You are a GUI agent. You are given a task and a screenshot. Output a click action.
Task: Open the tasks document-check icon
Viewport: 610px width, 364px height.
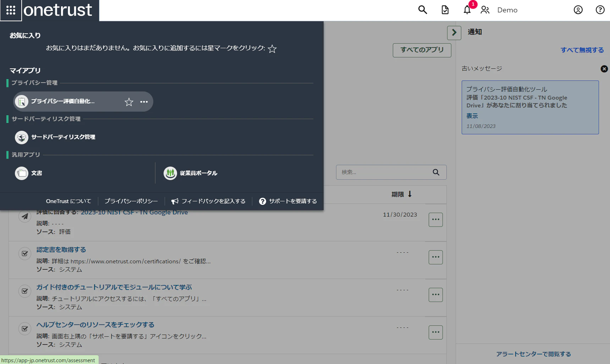[x=445, y=10]
